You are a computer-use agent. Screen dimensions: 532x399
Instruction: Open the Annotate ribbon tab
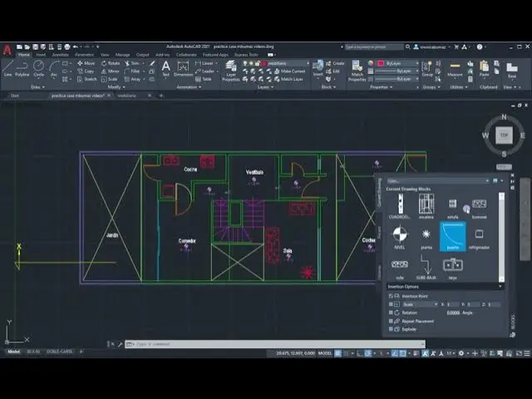(61, 55)
